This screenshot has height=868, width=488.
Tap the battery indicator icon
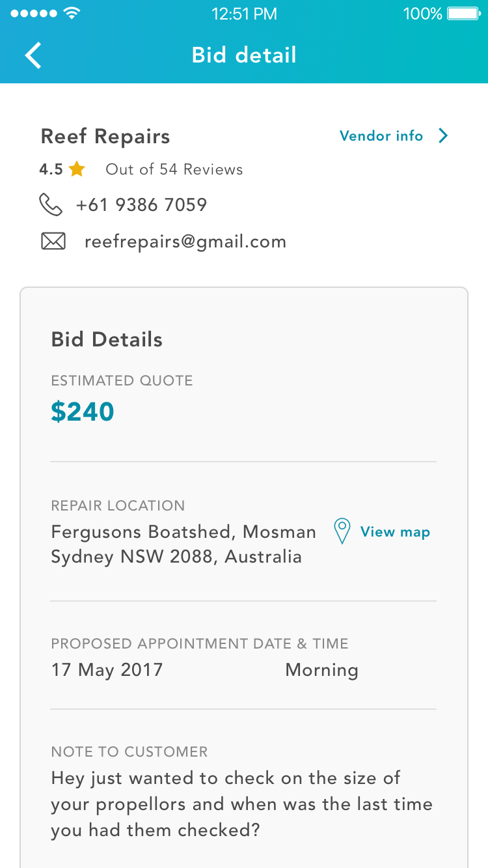[465, 14]
